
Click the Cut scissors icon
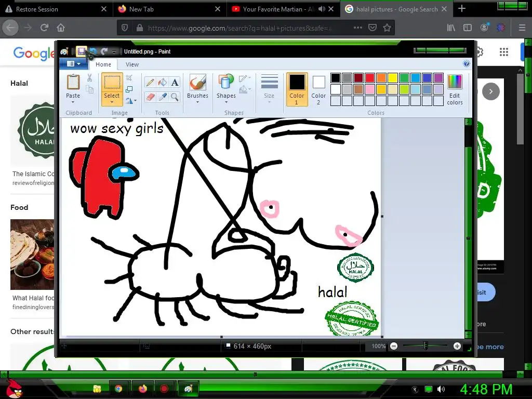pyautogui.click(x=89, y=78)
